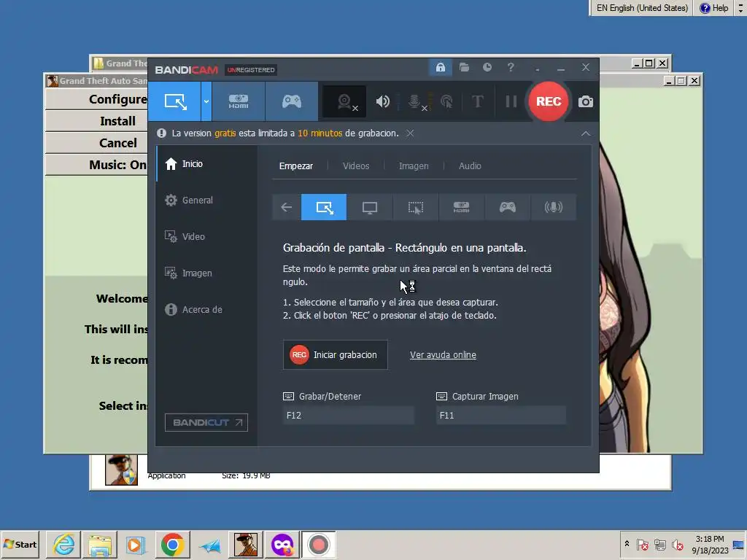
Task: Click the Iniciar grabacion button
Action: tap(336, 355)
